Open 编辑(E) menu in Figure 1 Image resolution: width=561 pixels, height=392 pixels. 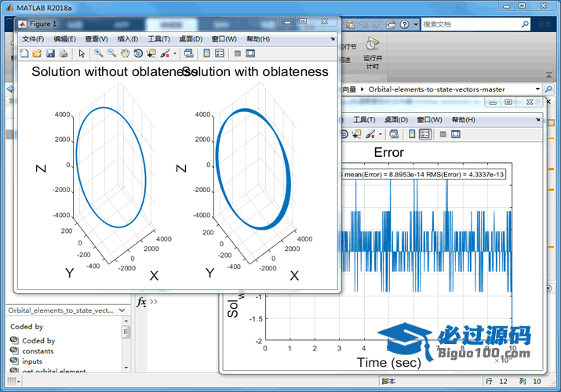click(64, 39)
